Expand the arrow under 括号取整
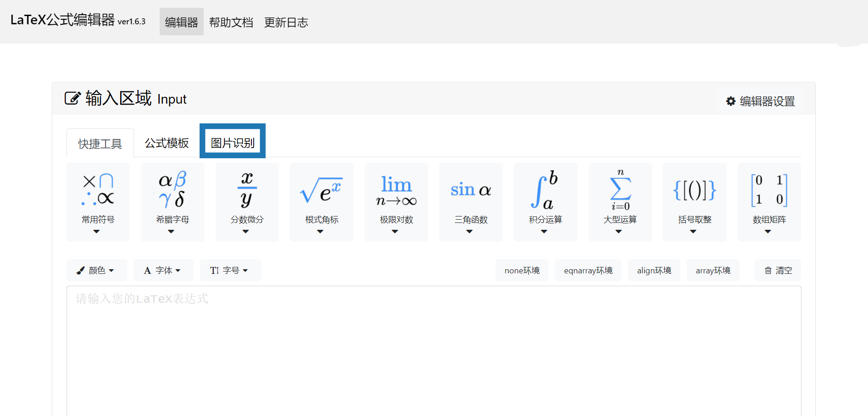The image size is (868, 416). click(x=693, y=232)
